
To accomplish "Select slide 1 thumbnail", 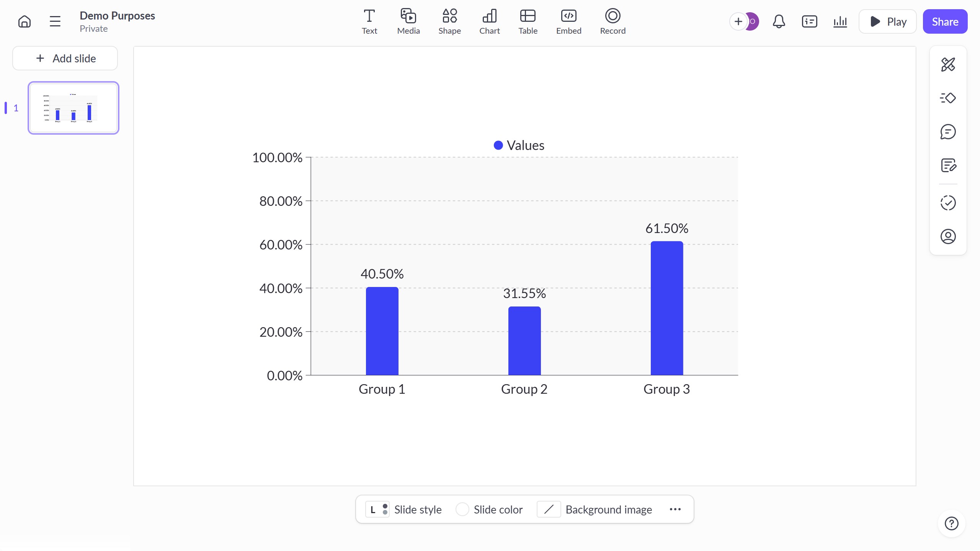I will click(x=73, y=108).
